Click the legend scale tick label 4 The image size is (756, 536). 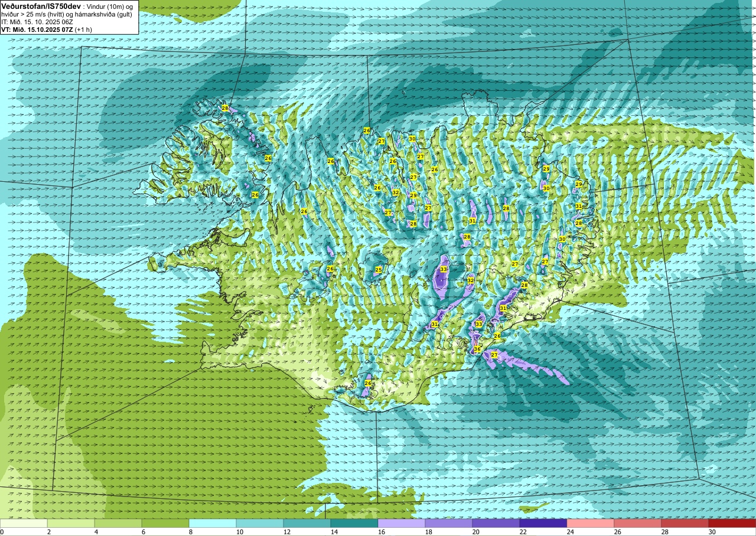(x=96, y=532)
